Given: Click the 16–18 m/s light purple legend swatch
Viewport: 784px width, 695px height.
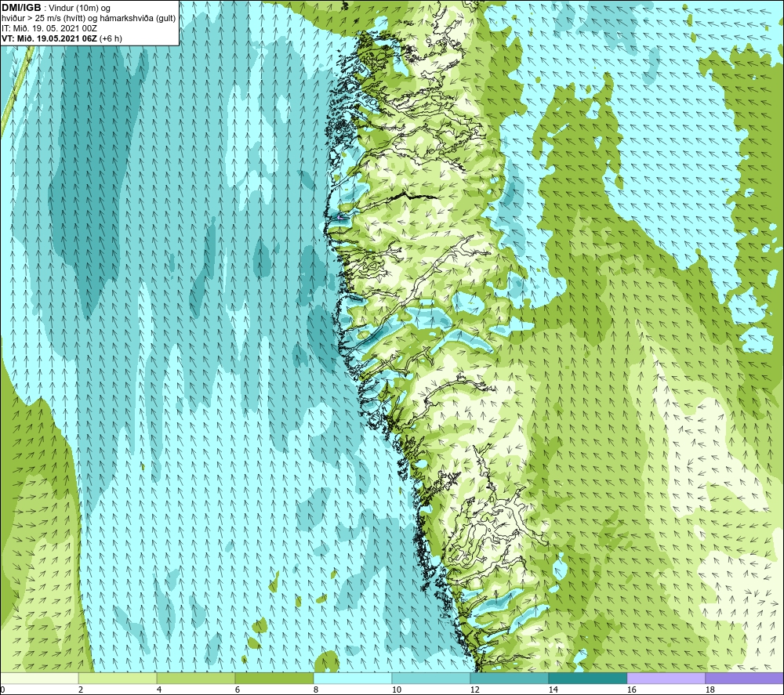Looking at the screenshot, I should click(x=666, y=678).
